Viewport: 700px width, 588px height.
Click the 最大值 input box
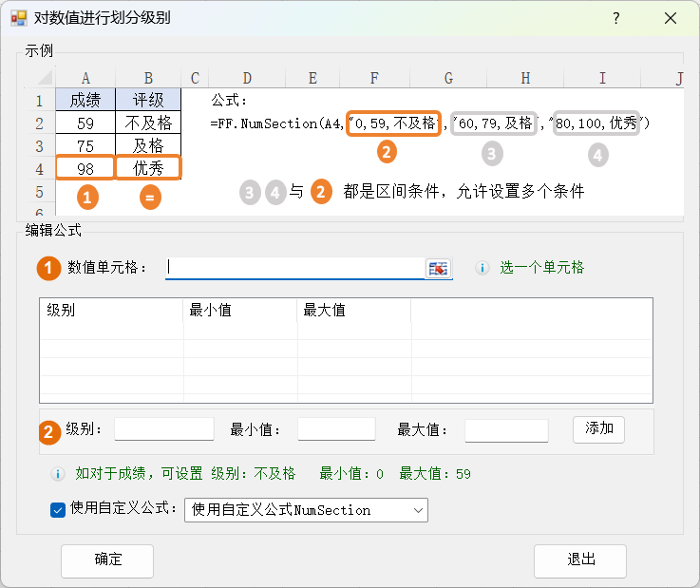505,430
